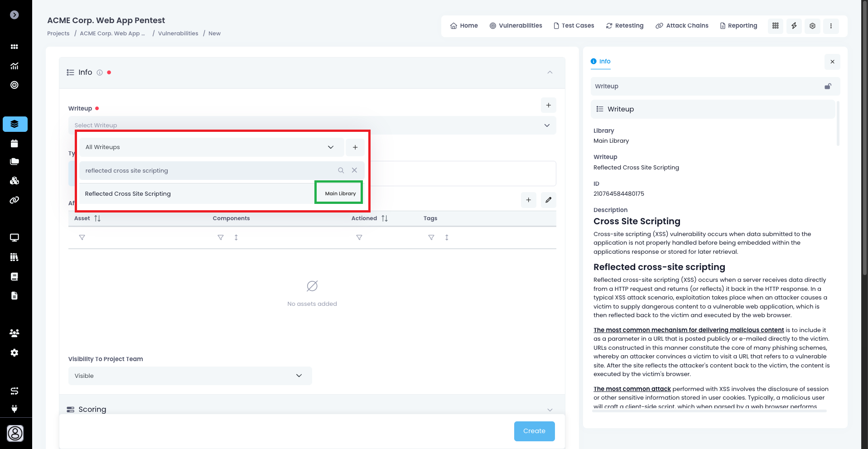Open the users icon in left sidebar
Viewport: 868px width, 449px height.
tap(14, 333)
